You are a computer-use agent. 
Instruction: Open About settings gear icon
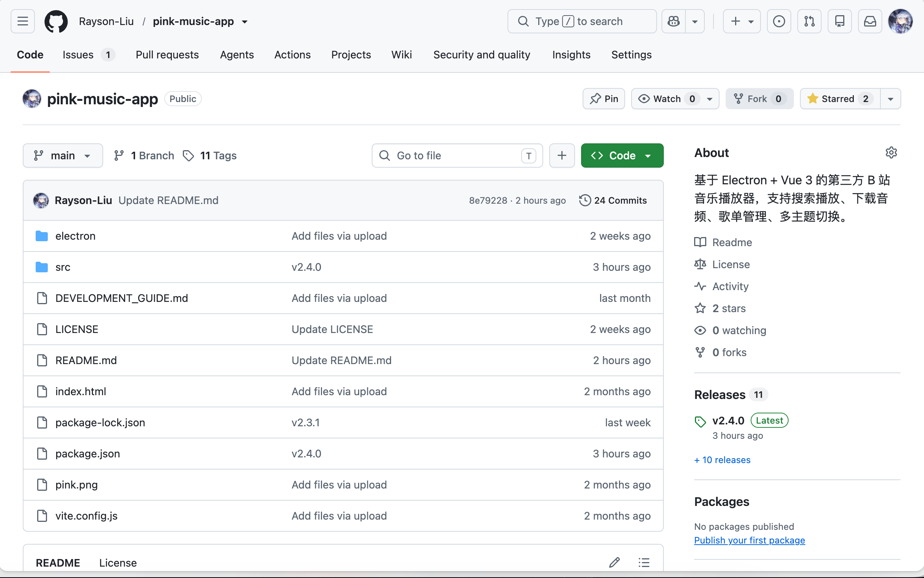pos(891,152)
